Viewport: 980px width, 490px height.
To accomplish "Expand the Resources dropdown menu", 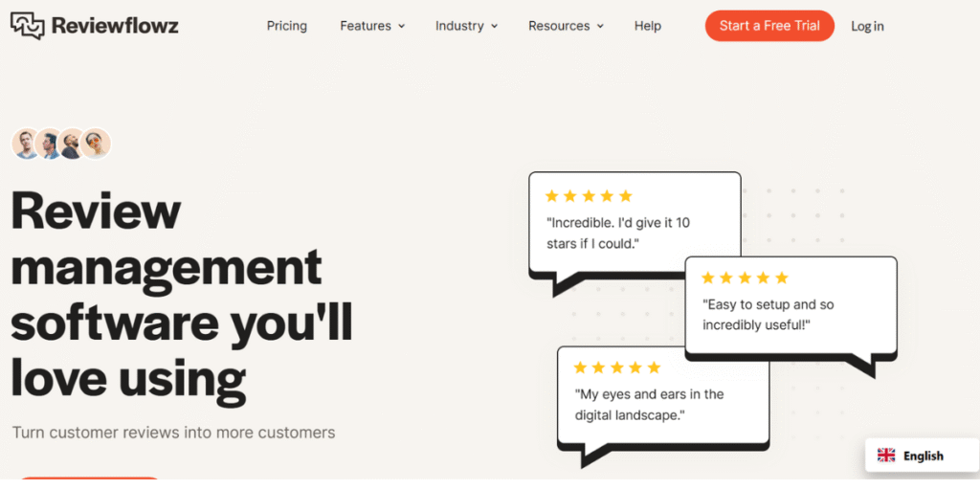I will (566, 26).
